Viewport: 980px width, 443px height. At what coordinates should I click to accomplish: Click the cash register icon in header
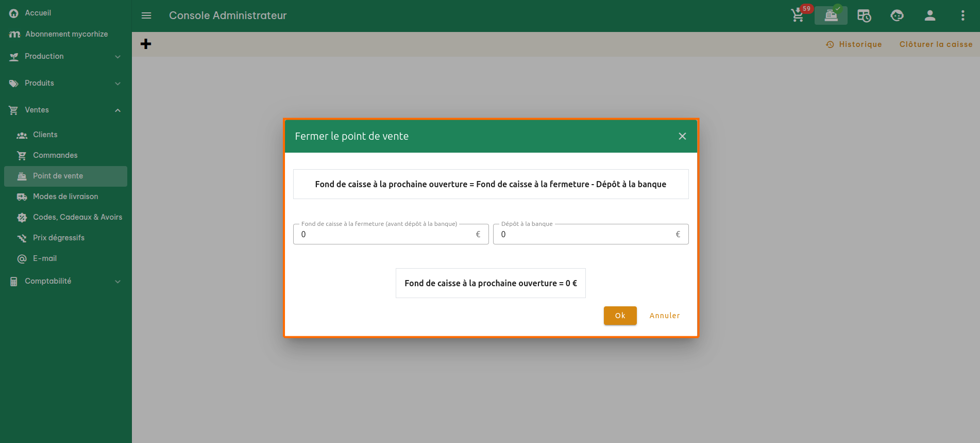coord(831,15)
